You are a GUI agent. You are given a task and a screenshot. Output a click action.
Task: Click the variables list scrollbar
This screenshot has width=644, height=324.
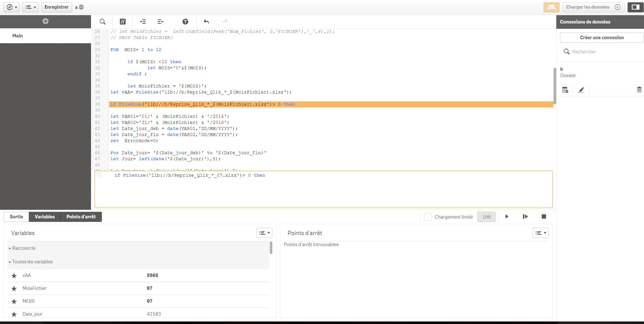[271, 248]
